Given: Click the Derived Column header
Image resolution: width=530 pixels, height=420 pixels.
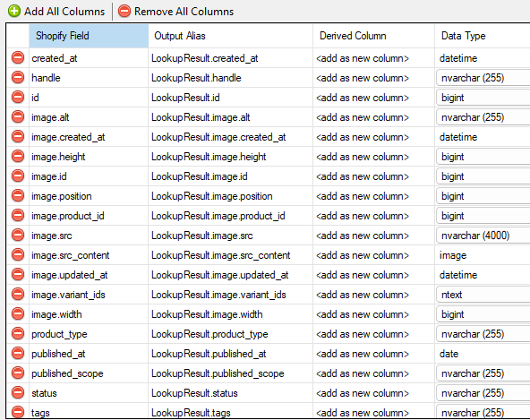Looking at the screenshot, I should point(374,36).
